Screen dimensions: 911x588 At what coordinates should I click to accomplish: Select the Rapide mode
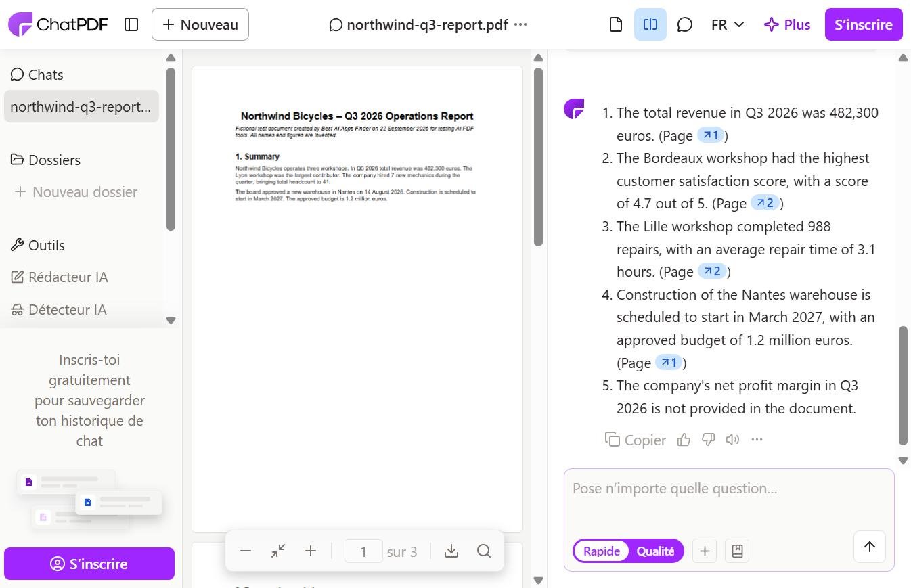tap(601, 551)
